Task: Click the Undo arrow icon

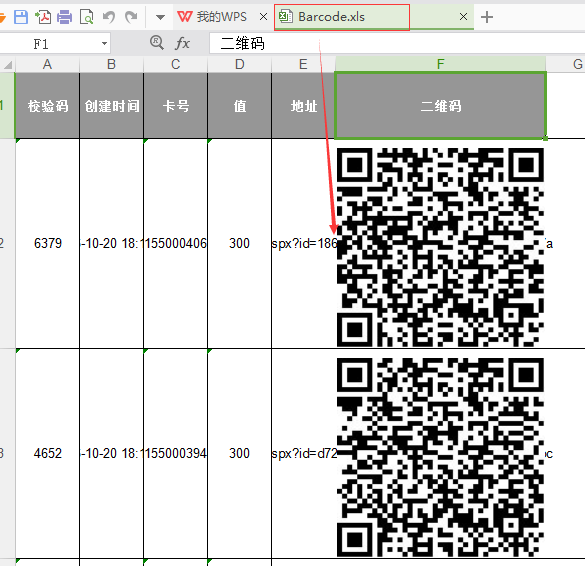Action: click(109, 17)
